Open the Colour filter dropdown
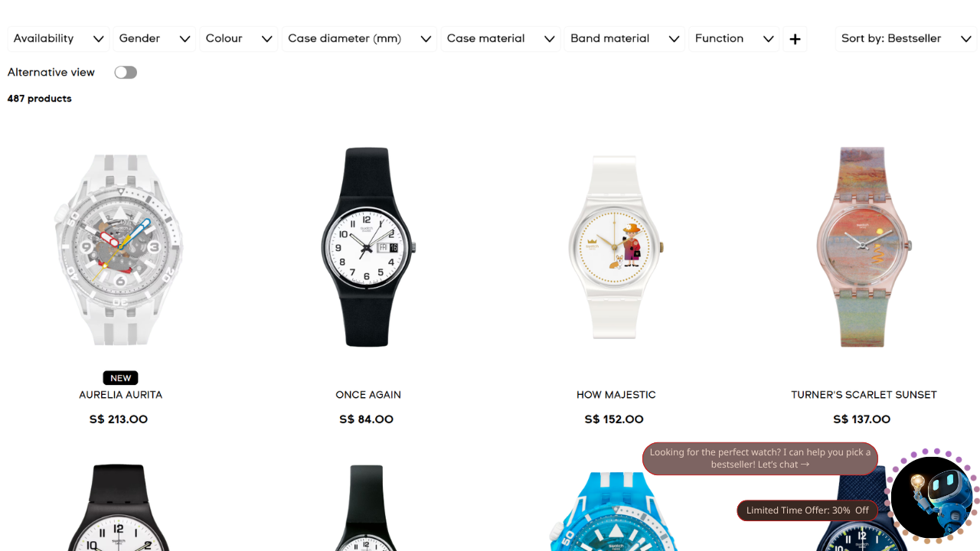The height and width of the screenshot is (551, 980). [x=239, y=38]
